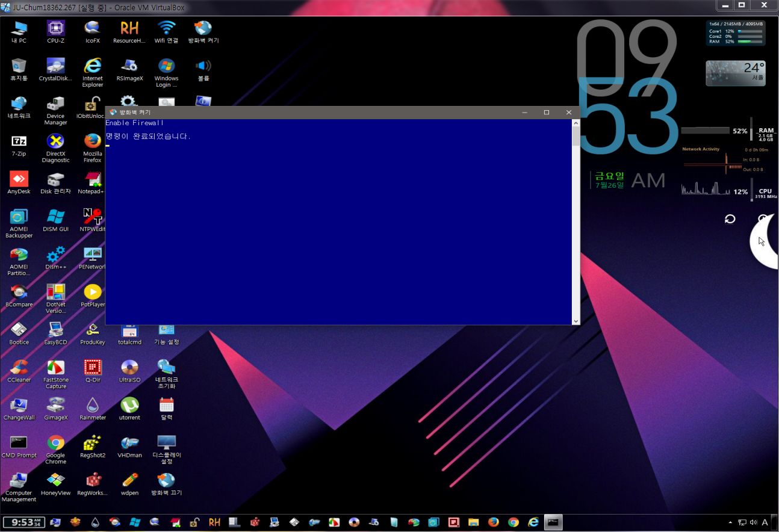Open the utorrent desktop icon

(129, 409)
